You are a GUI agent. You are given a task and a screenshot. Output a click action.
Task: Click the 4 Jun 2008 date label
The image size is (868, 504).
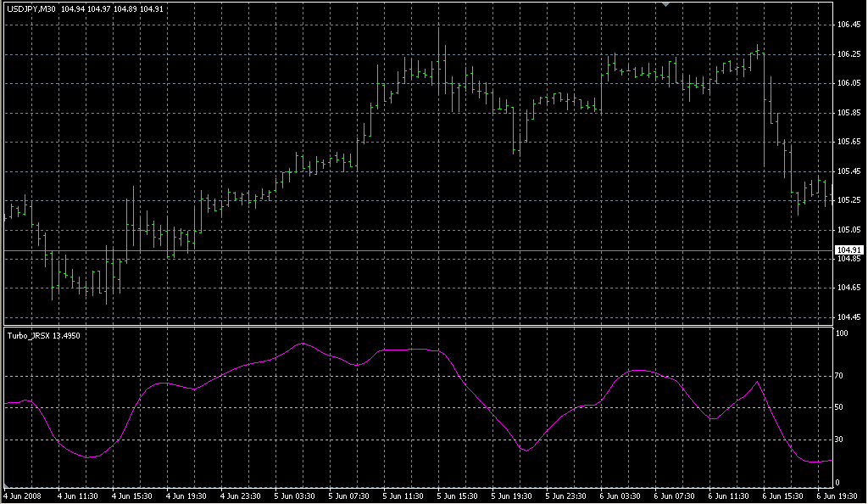coord(23,496)
